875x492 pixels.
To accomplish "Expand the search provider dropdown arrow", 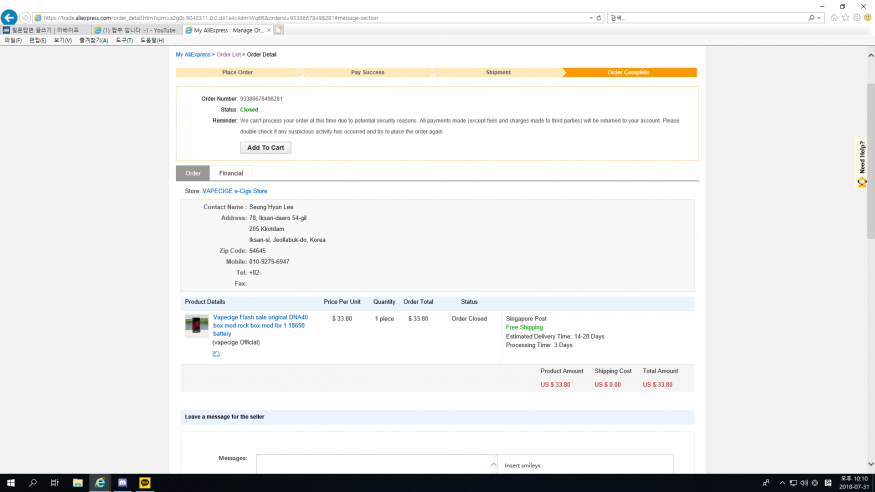I will coord(820,18).
